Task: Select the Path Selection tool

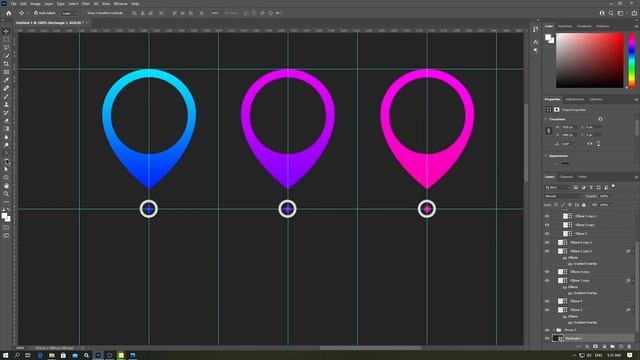Action: 6,169
